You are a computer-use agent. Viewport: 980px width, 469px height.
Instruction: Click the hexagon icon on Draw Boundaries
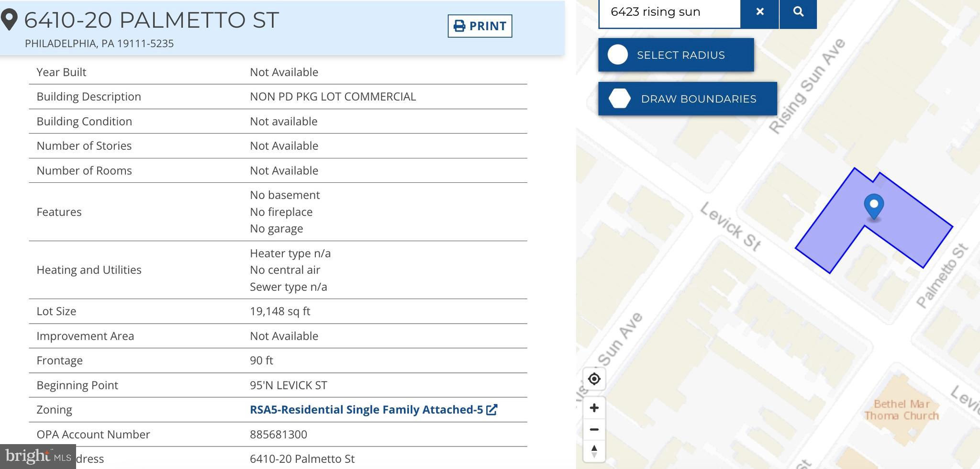pyautogui.click(x=620, y=99)
